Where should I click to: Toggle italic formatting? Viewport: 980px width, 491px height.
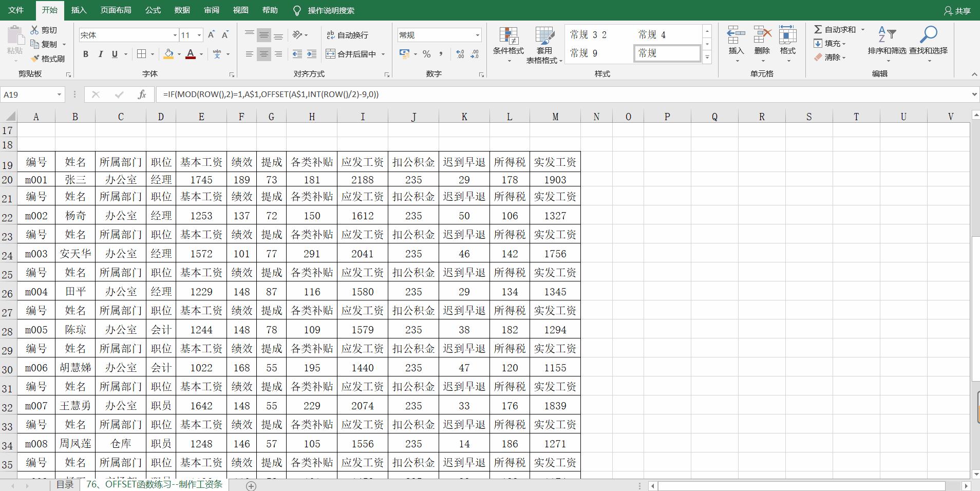coord(101,54)
